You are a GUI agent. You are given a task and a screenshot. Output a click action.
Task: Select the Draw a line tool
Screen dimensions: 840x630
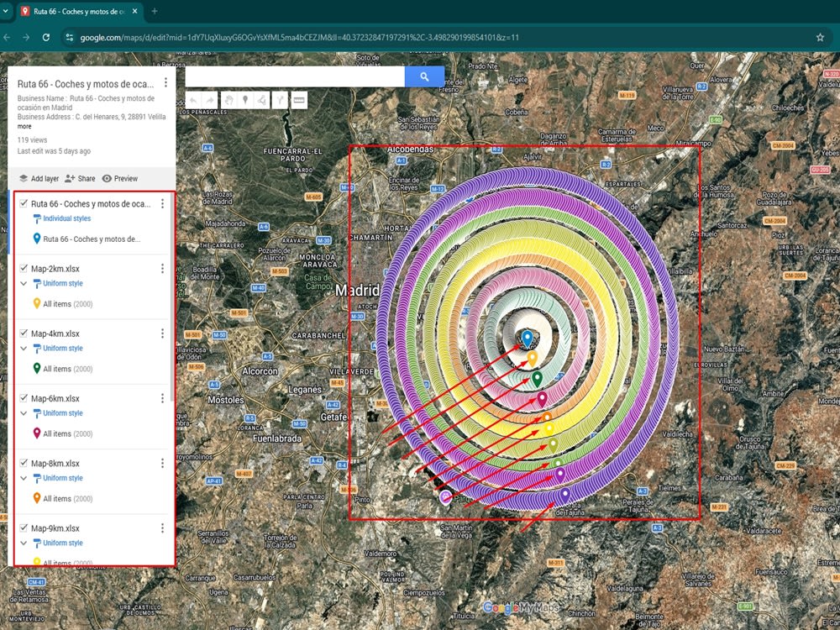click(x=261, y=100)
